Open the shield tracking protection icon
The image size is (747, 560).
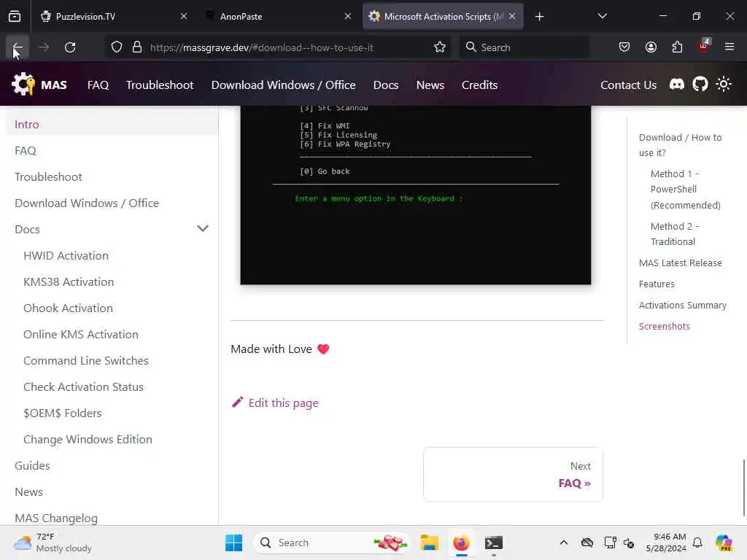coord(117,47)
